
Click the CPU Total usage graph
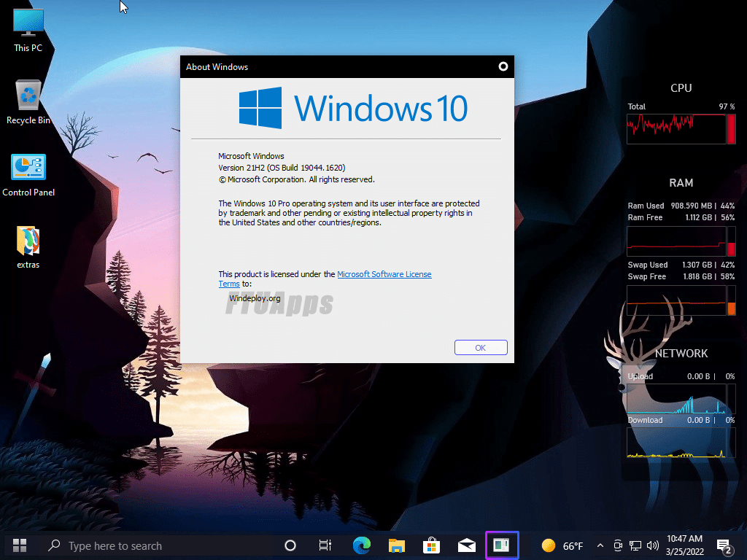click(676, 128)
